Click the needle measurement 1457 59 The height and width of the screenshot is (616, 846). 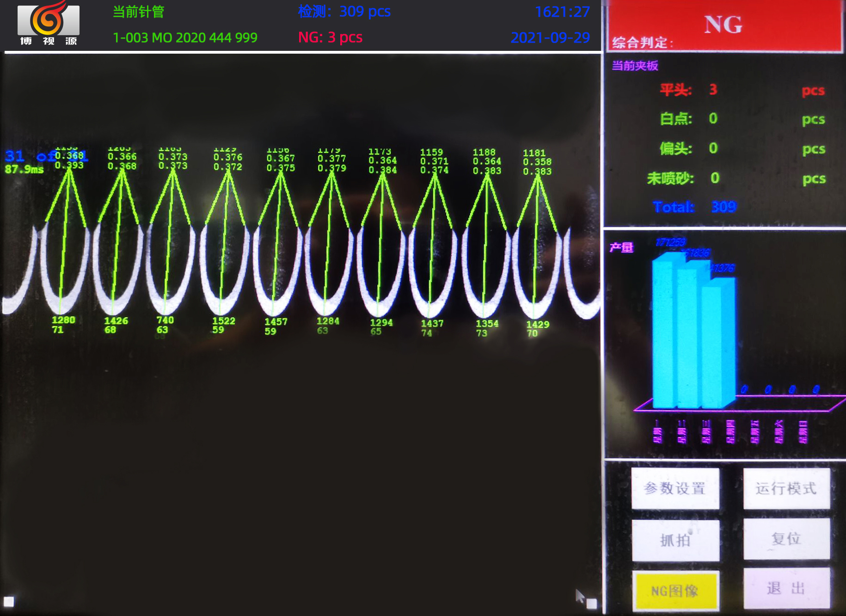point(276,326)
